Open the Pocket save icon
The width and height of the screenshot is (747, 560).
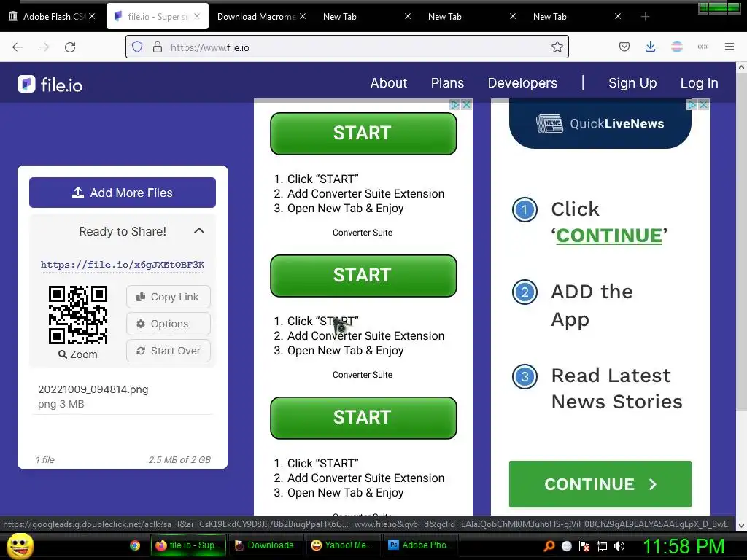pos(624,47)
